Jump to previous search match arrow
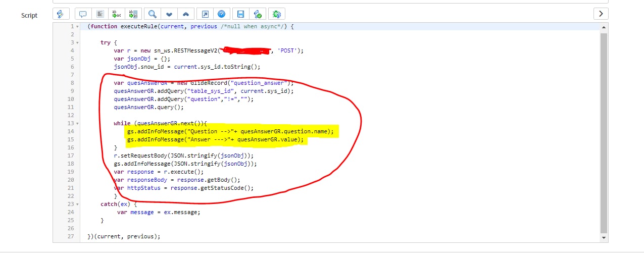 point(186,14)
